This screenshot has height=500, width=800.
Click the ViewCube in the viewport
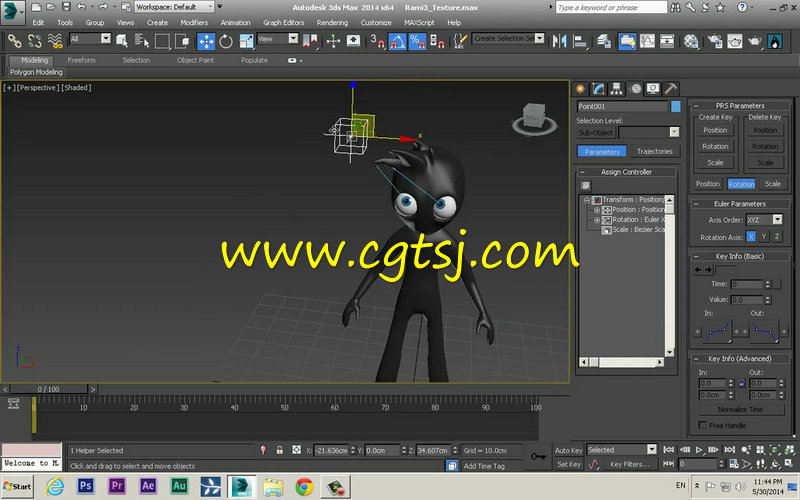point(534,118)
